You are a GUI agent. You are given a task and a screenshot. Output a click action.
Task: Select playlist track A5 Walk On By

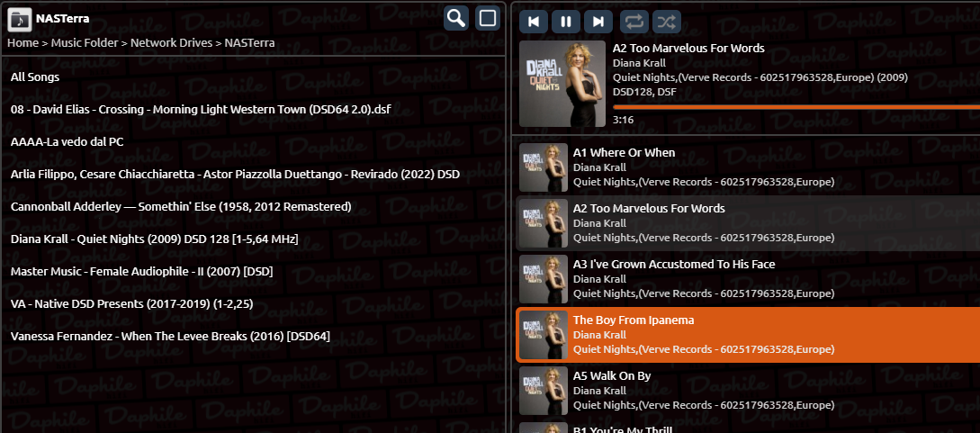[x=748, y=391]
